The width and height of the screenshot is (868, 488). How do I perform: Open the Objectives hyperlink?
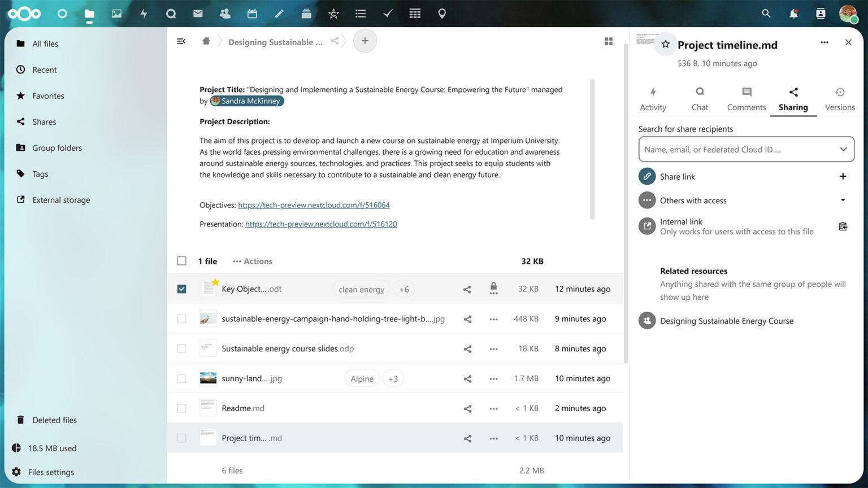[x=314, y=205]
